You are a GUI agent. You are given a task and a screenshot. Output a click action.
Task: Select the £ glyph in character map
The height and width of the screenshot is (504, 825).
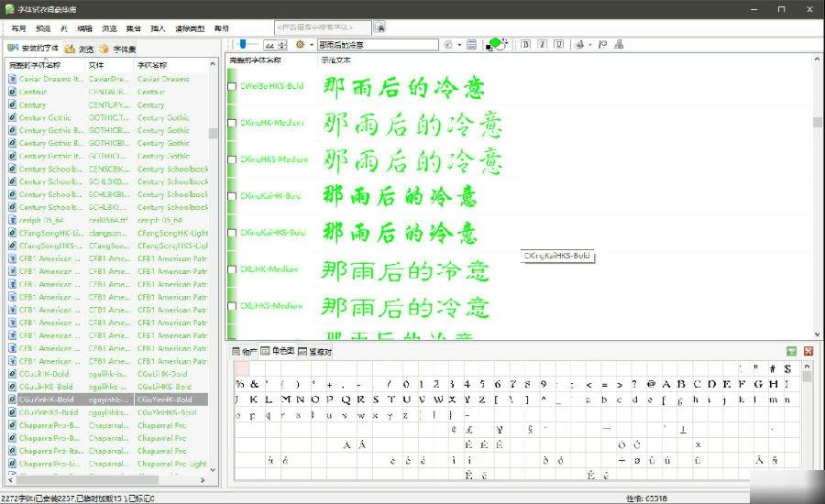click(x=468, y=430)
